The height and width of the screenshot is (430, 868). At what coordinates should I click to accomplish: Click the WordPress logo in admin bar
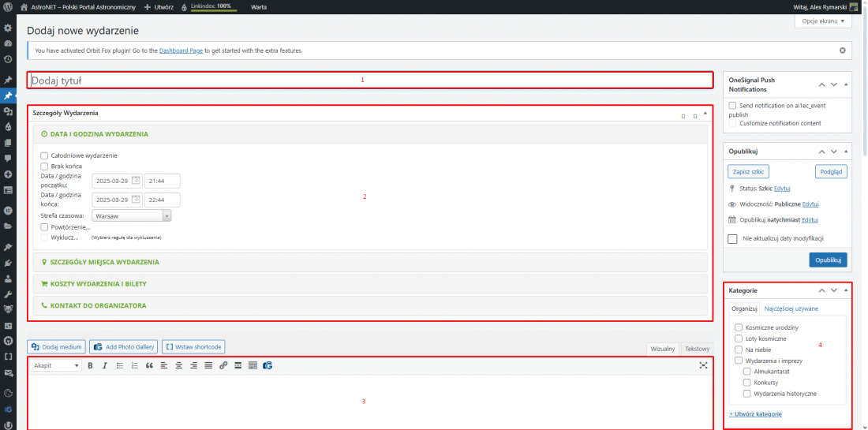point(8,6)
